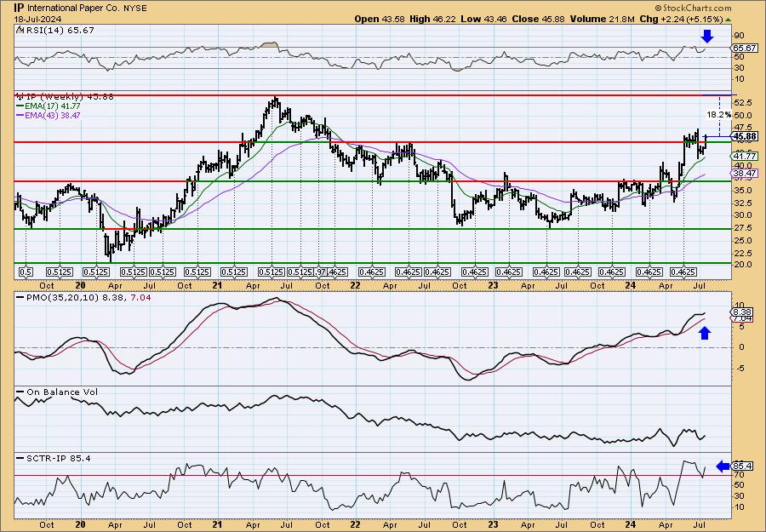The height and width of the screenshot is (532, 766).
Task: Click the 35.0 price axis label
Action: [742, 190]
